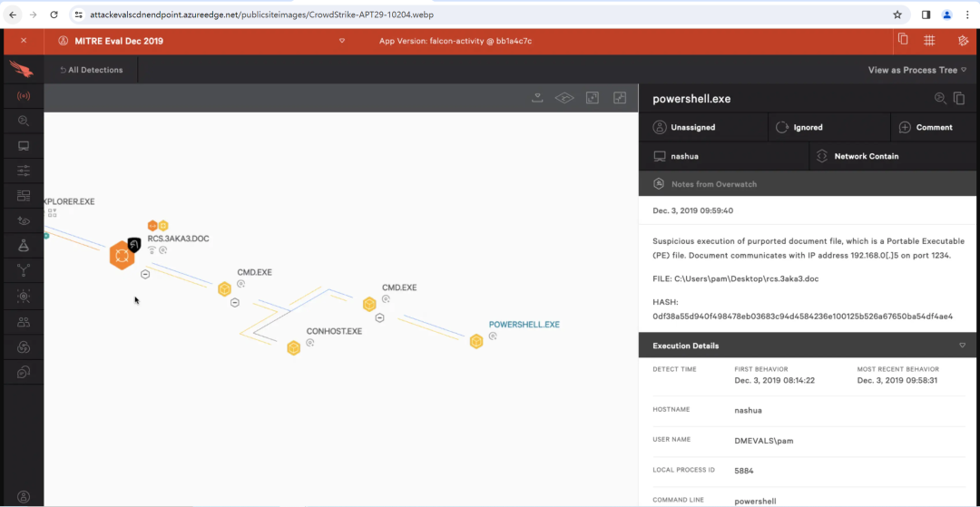Open the Chrome three-dot menu
Viewport: 980px width, 507px height.
pyautogui.click(x=967, y=15)
